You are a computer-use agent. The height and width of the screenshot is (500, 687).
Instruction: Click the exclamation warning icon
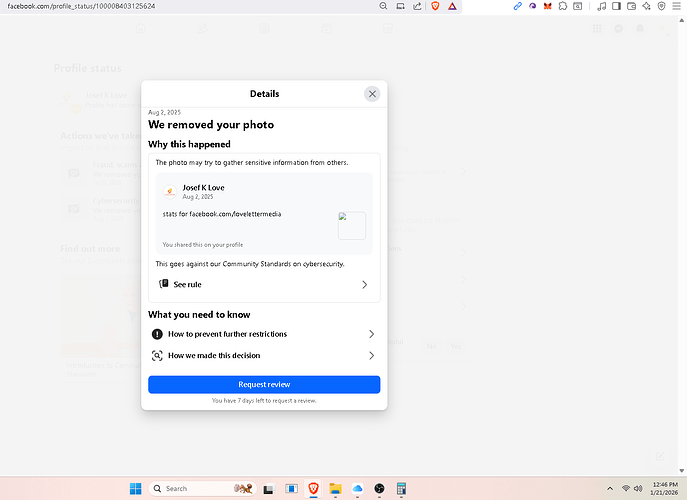click(x=157, y=334)
